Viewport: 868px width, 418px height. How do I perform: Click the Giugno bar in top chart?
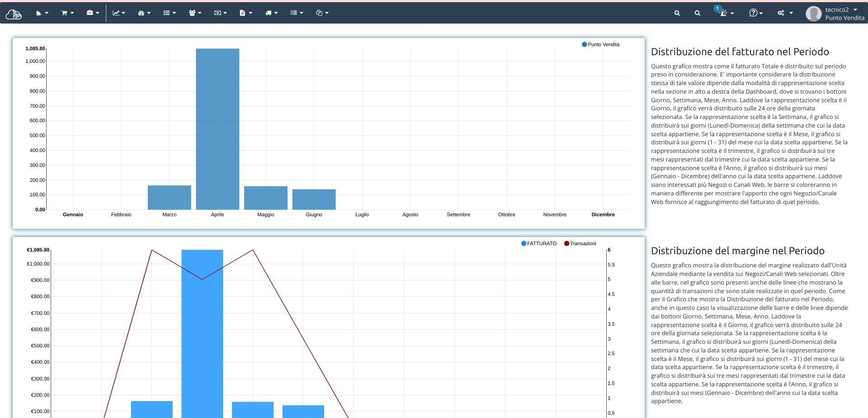coord(314,199)
